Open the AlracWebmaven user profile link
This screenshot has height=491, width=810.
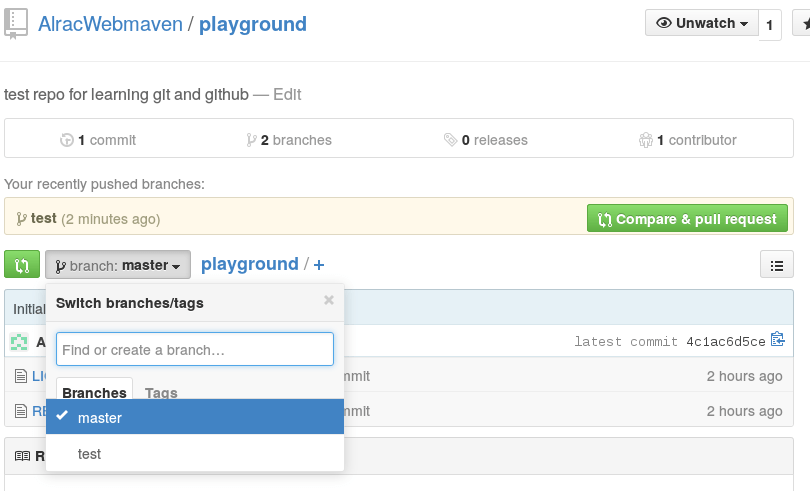(x=111, y=24)
